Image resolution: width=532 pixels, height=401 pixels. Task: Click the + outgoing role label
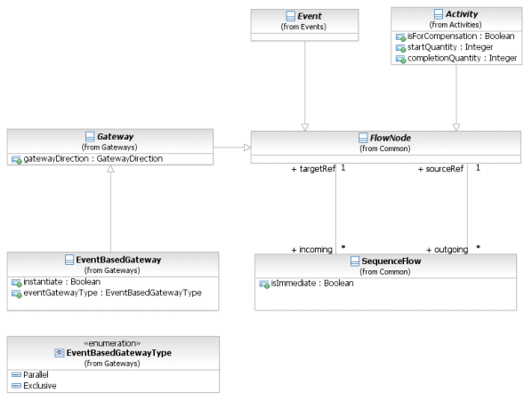tap(447, 250)
